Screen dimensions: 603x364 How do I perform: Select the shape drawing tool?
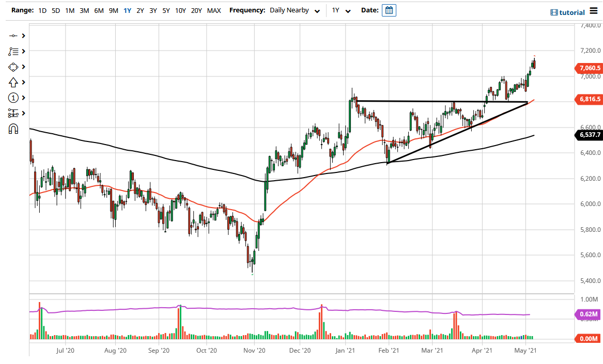(x=14, y=67)
